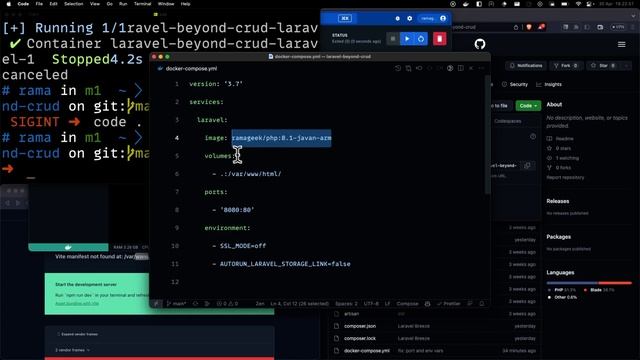Click the stop button in status widget
This screenshot has height=360, width=640.
pos(393,39)
